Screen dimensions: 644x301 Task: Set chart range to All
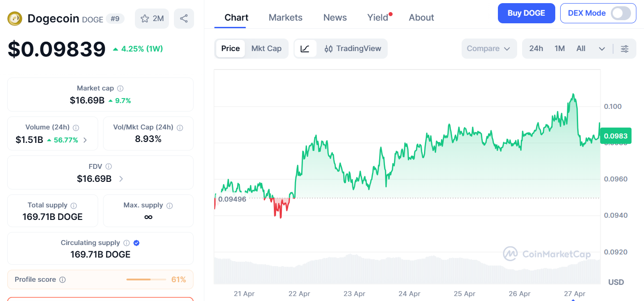[x=581, y=48]
